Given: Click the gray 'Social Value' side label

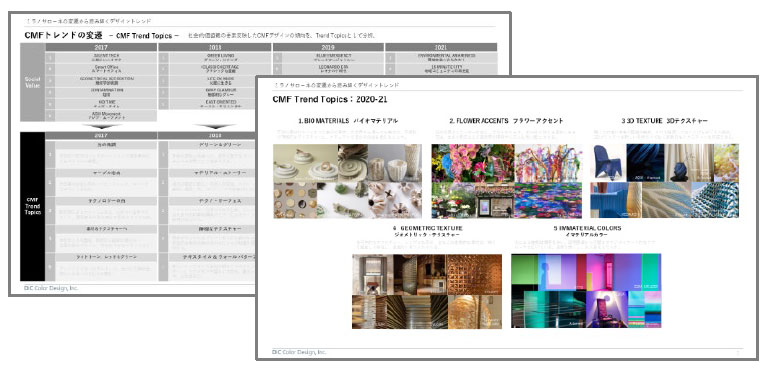Looking at the screenshot, I should 32,82.
